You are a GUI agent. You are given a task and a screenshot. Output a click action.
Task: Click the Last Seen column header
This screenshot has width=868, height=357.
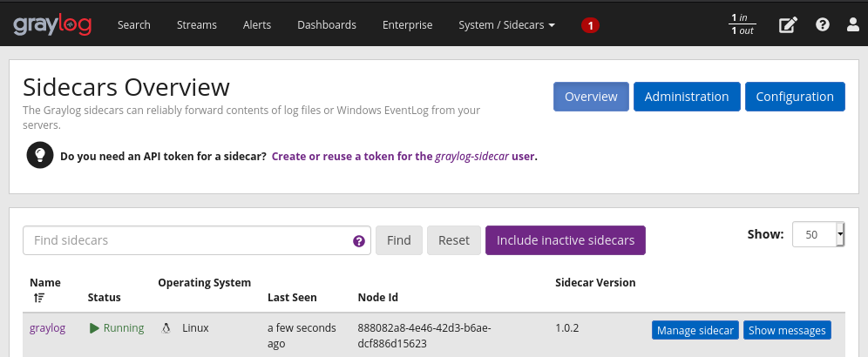pos(292,297)
